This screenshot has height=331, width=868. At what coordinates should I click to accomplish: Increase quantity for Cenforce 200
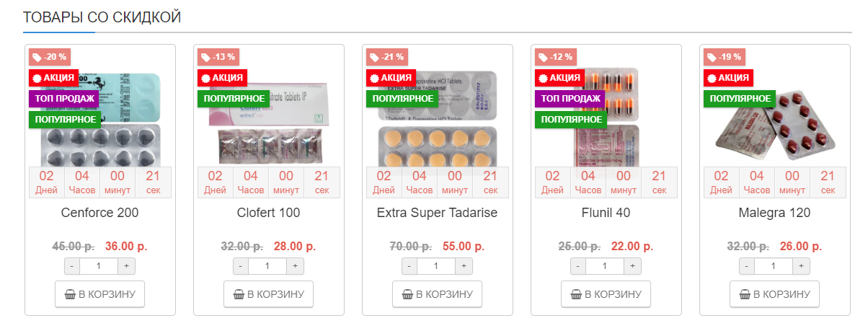pos(126,266)
